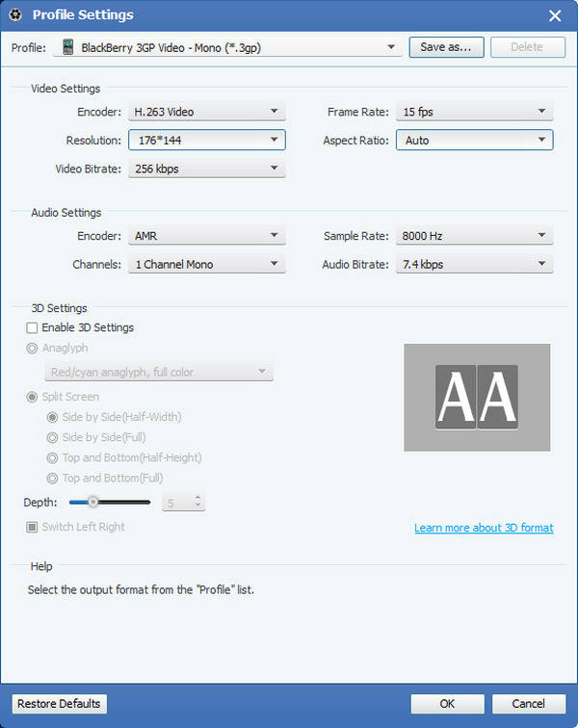
Task: Open the Video Bitrate 256 kbps dropdown
Action: [x=207, y=169]
